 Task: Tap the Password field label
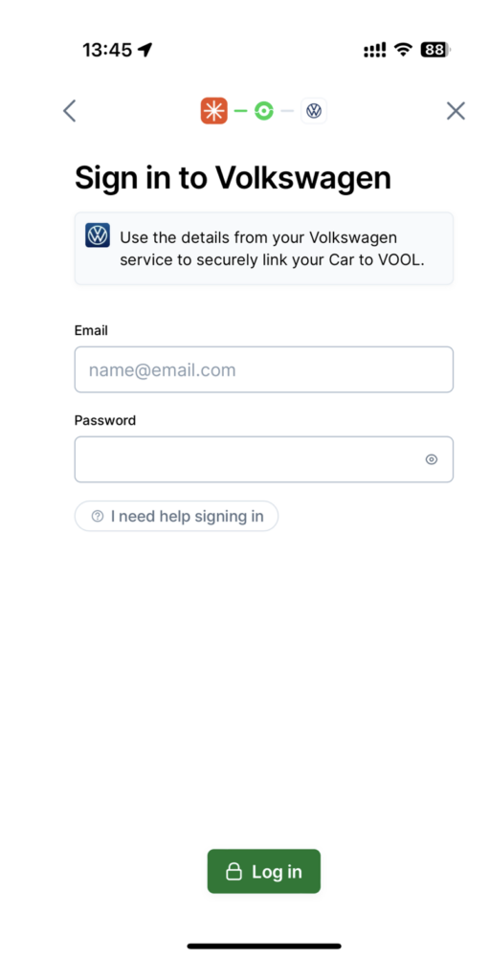tap(105, 420)
